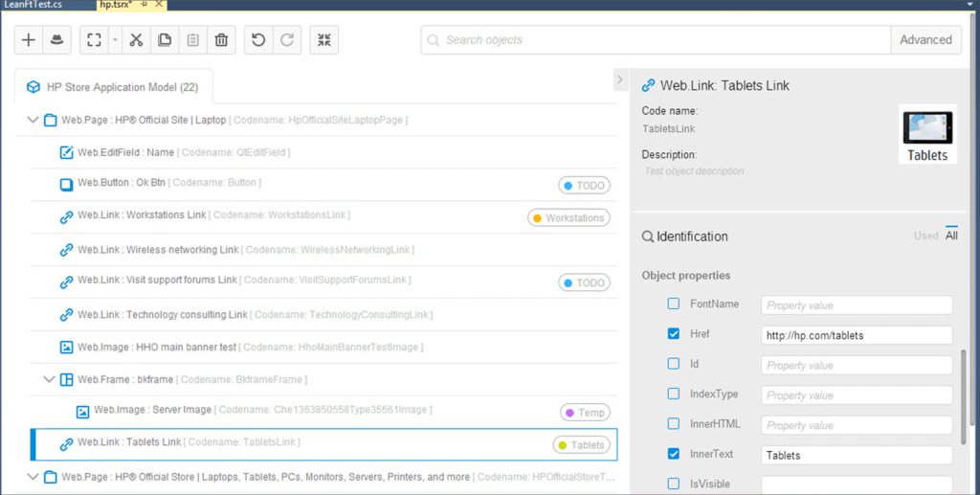Click the bkframe frame layout icon
Viewport: 980px width, 495px height.
[x=66, y=379]
